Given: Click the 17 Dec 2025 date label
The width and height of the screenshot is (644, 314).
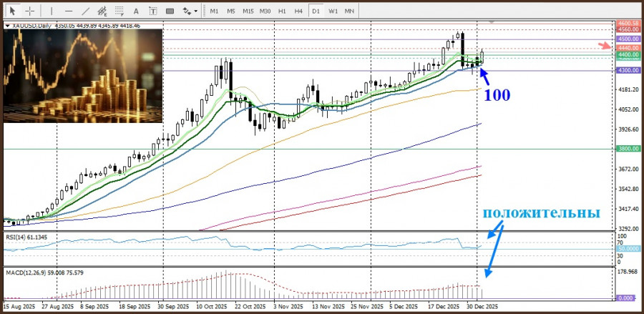Looking at the screenshot, I should coord(444,307).
